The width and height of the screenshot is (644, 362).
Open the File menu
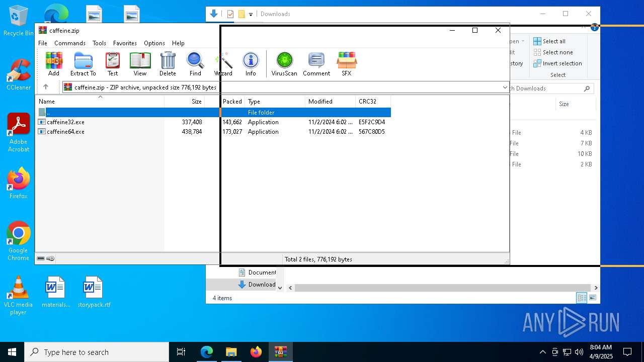click(x=43, y=43)
